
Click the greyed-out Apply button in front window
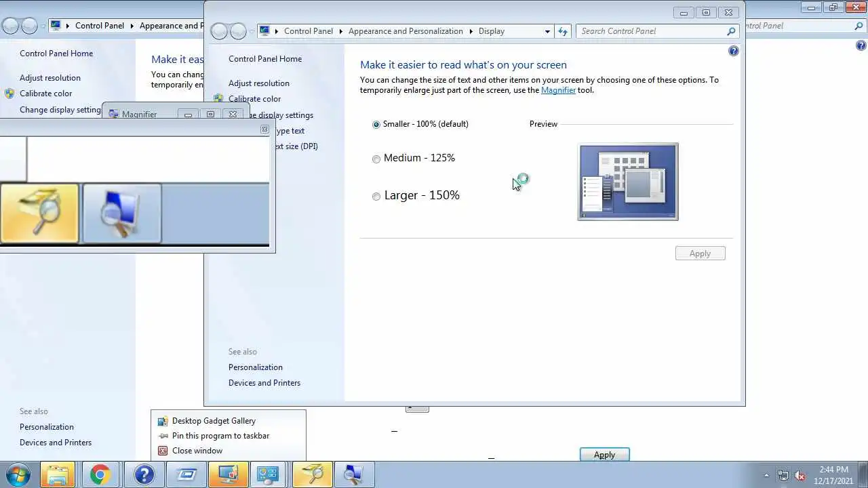tap(700, 253)
